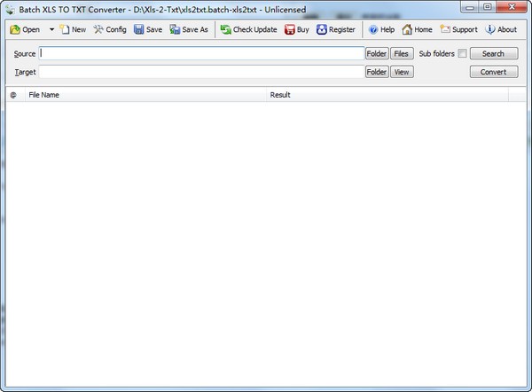Close the Batch XLS TO TXT Converter window
This screenshot has width=532, height=392.
(512, 7)
